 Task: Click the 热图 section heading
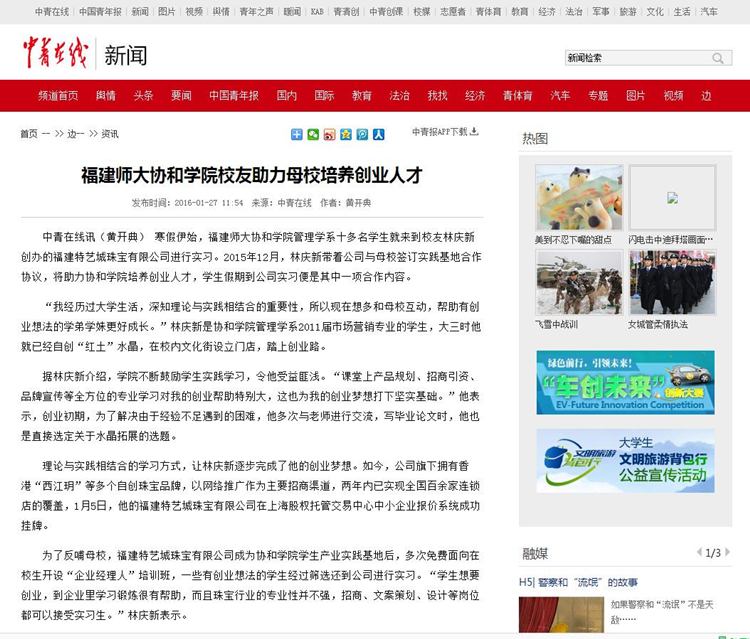[535, 139]
